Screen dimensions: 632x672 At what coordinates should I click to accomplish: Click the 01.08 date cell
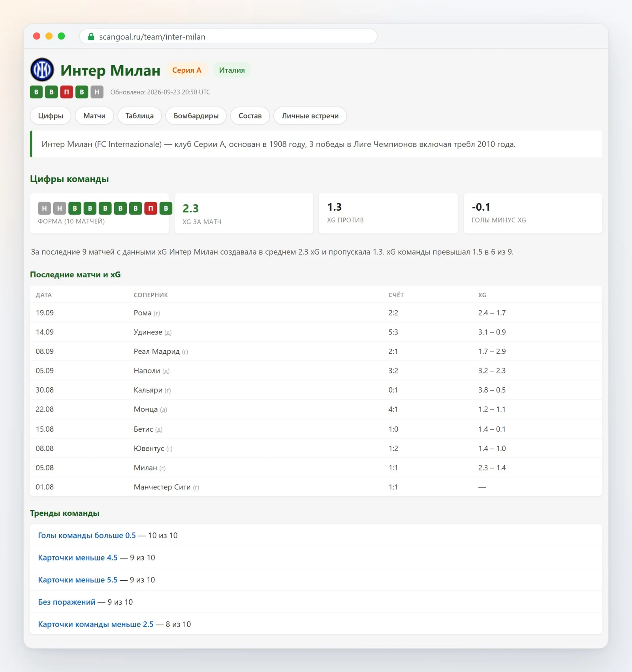[45, 487]
